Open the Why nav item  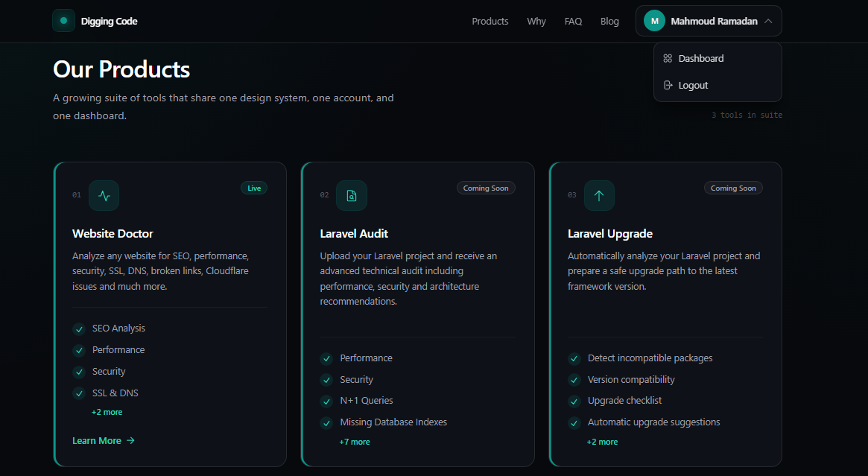click(536, 21)
